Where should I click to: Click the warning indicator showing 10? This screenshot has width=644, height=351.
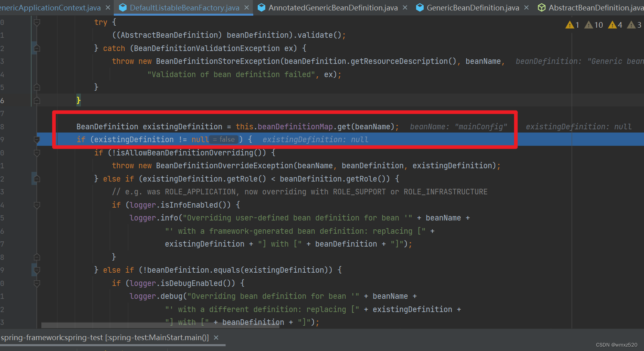tap(594, 25)
